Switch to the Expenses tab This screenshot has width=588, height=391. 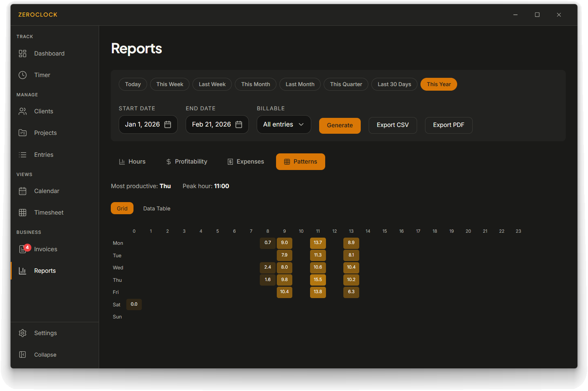coord(245,162)
